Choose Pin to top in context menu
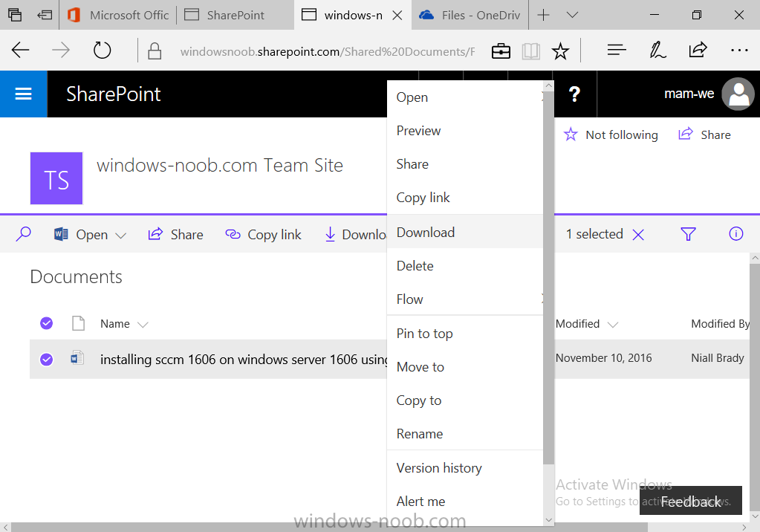 coord(465,333)
